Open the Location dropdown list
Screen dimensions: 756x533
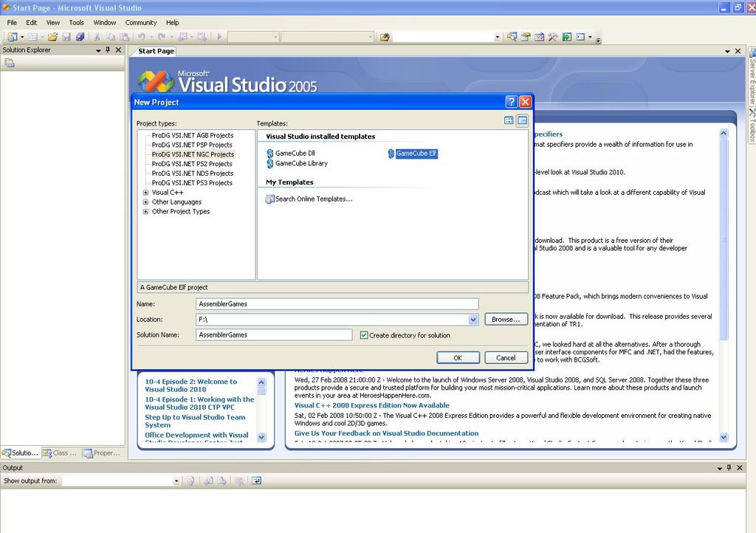pos(473,319)
